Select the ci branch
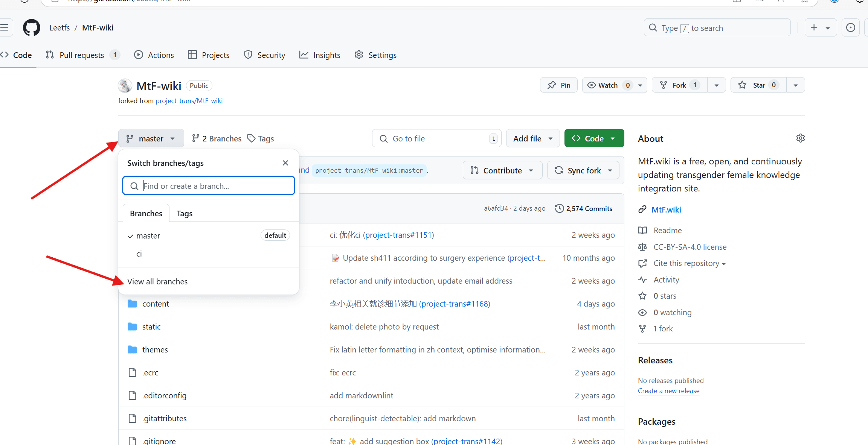The width and height of the screenshot is (868, 445). tap(139, 254)
